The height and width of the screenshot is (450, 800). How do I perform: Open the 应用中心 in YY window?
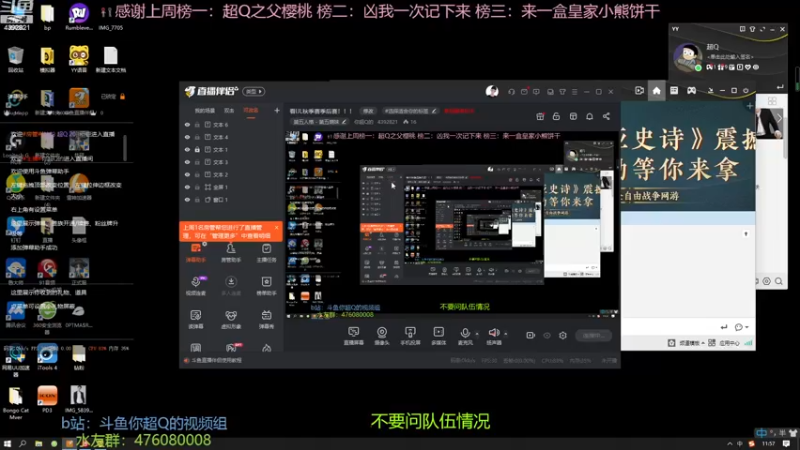pyautogui.click(x=724, y=343)
